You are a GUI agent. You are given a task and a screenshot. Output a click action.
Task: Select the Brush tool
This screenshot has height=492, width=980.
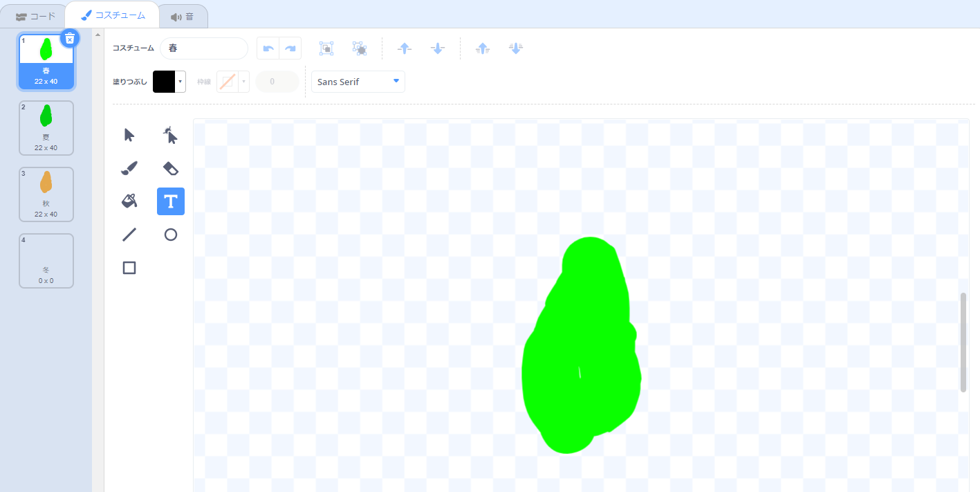(129, 167)
